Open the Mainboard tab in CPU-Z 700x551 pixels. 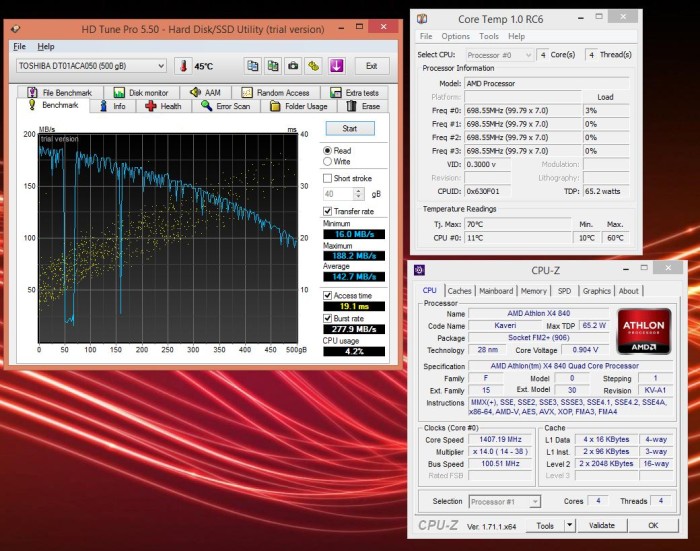tap(496, 291)
